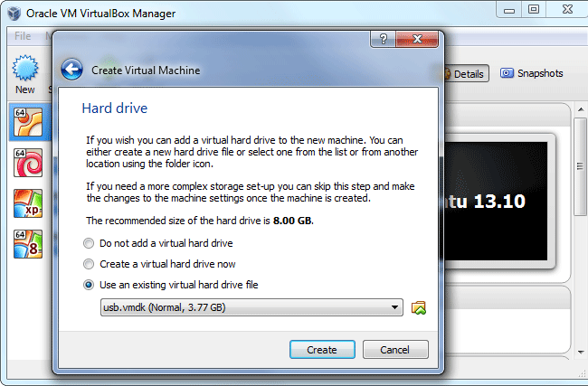Screen dimensions: 588x386
Task: Minimize the VirtualBox Manager window
Action: (x=509, y=9)
